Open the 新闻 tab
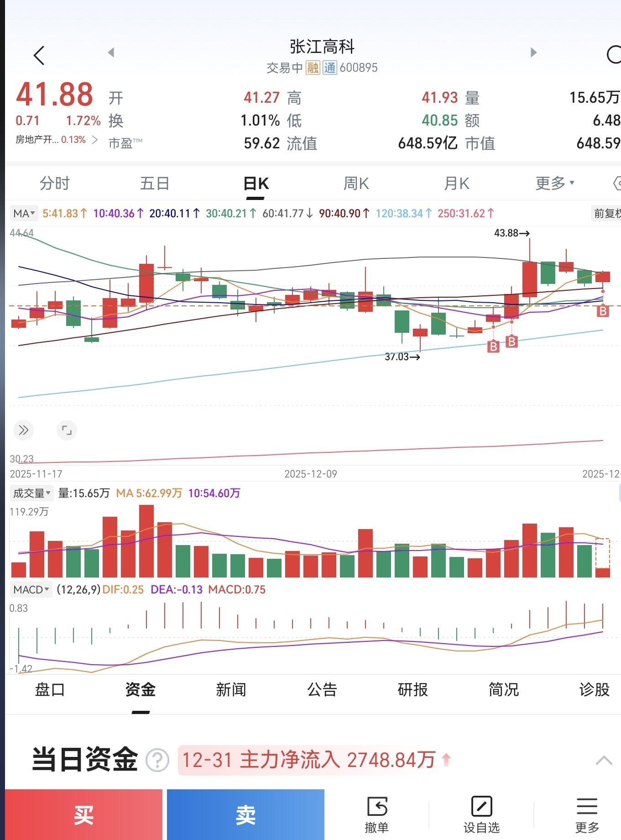The image size is (621, 840). tap(231, 689)
